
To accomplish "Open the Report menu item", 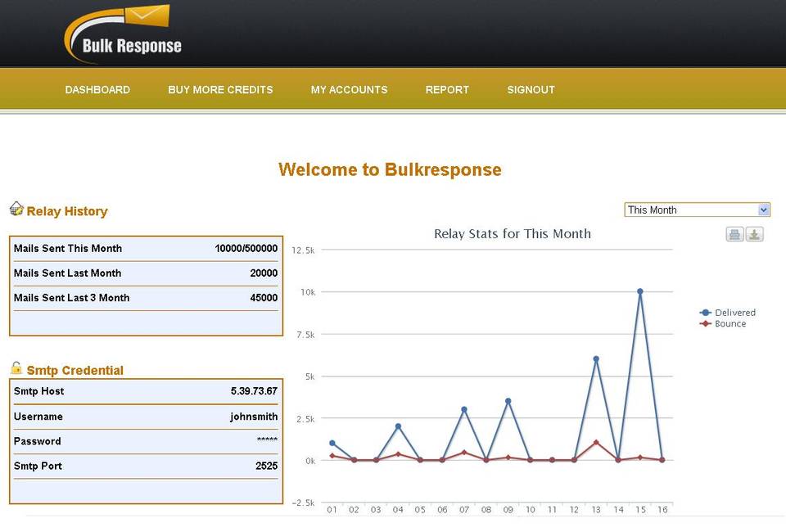I will 447,90.
